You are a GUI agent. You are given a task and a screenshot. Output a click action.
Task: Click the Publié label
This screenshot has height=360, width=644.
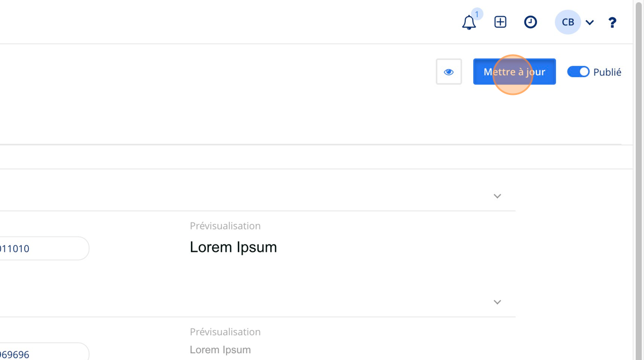tap(607, 72)
